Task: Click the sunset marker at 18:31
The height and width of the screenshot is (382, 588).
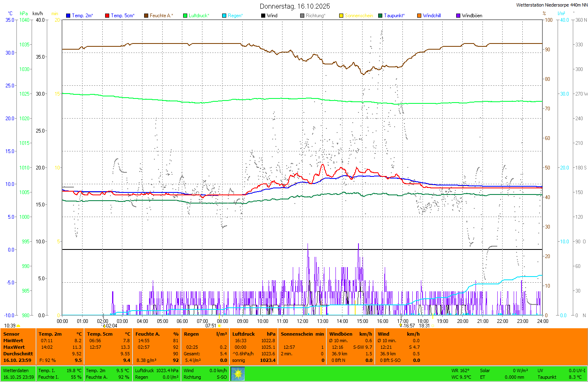Action: click(433, 326)
